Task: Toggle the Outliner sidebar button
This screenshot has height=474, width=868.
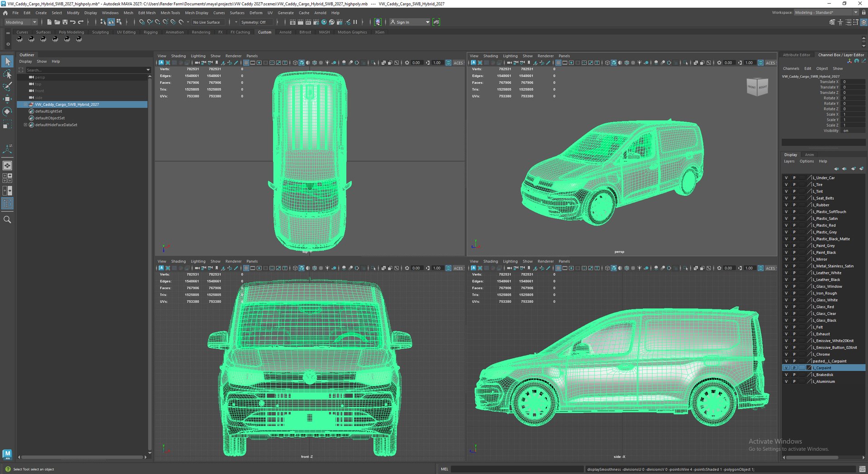Action: pyautogui.click(x=7, y=204)
